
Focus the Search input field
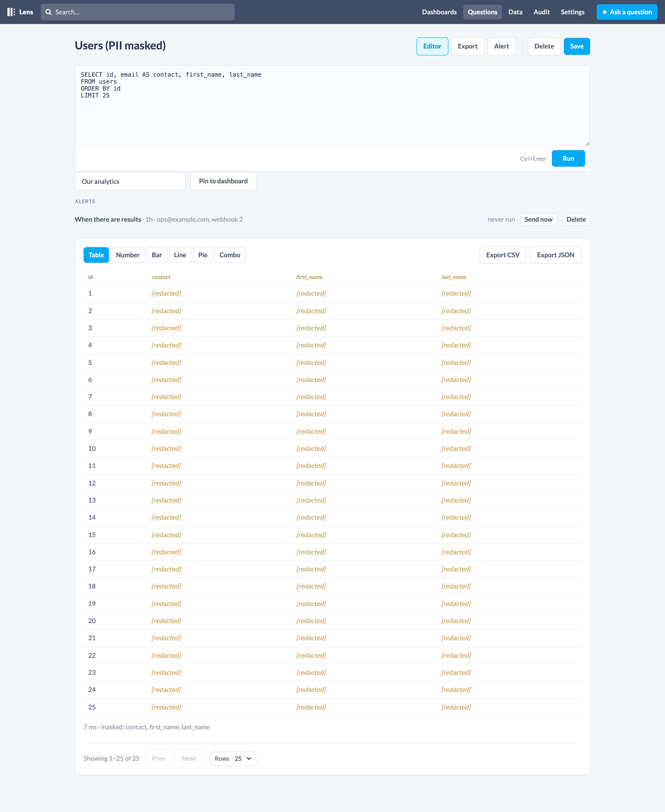point(138,12)
